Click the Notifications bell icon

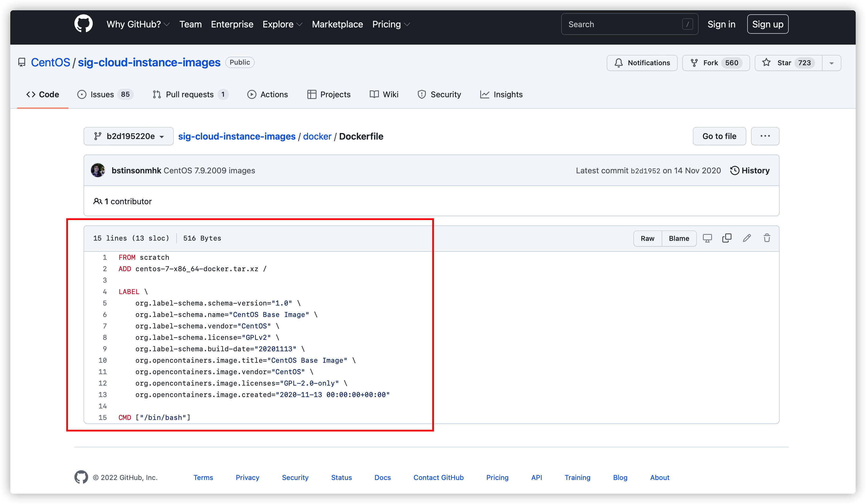(618, 62)
